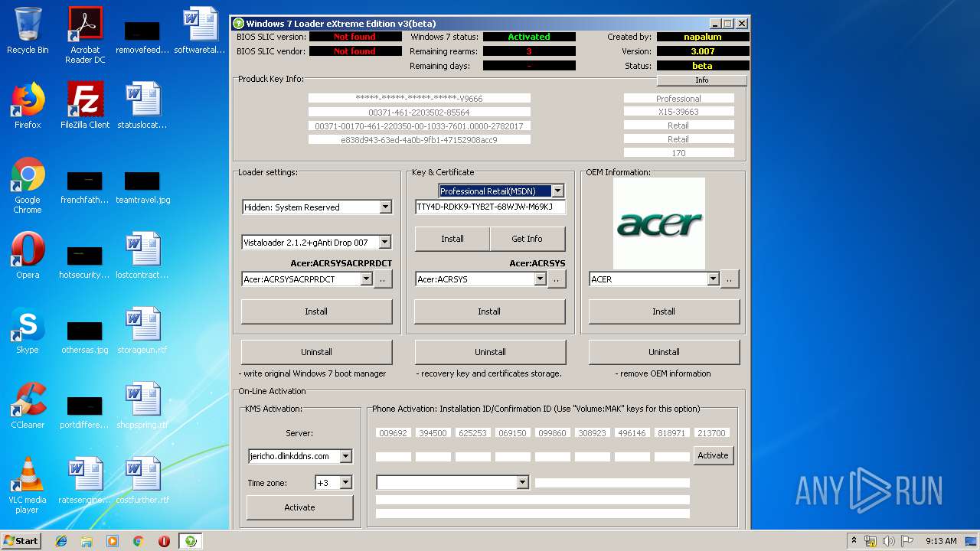Click the Get Info button
The width and height of the screenshot is (980, 551).
[527, 239]
